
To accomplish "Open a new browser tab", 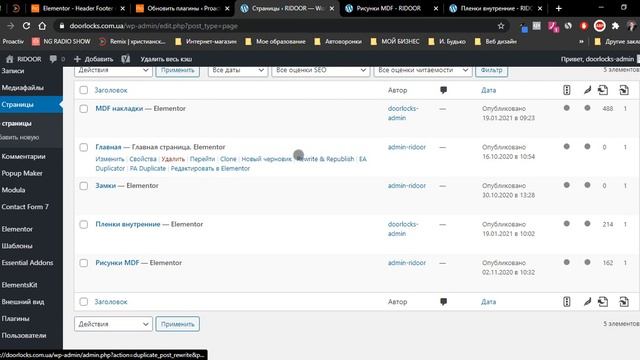I will [x=558, y=8].
